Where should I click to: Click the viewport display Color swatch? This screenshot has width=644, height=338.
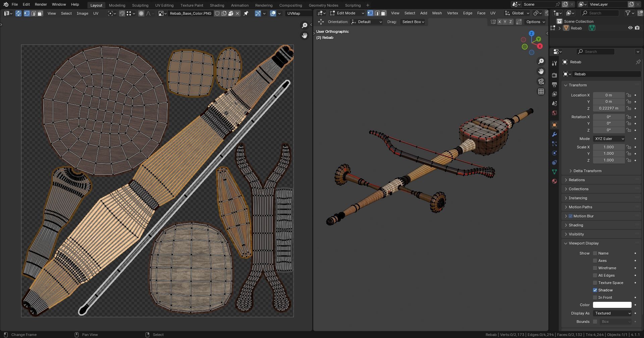pyautogui.click(x=612, y=305)
